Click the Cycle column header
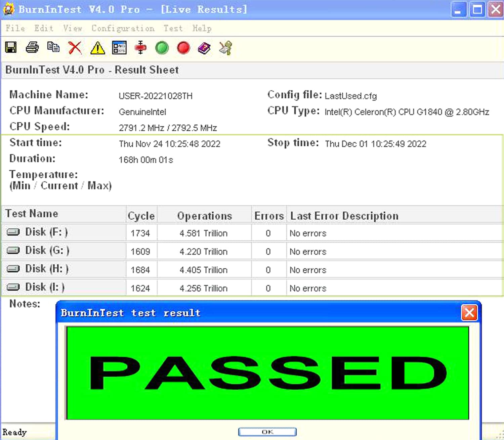 (x=141, y=215)
